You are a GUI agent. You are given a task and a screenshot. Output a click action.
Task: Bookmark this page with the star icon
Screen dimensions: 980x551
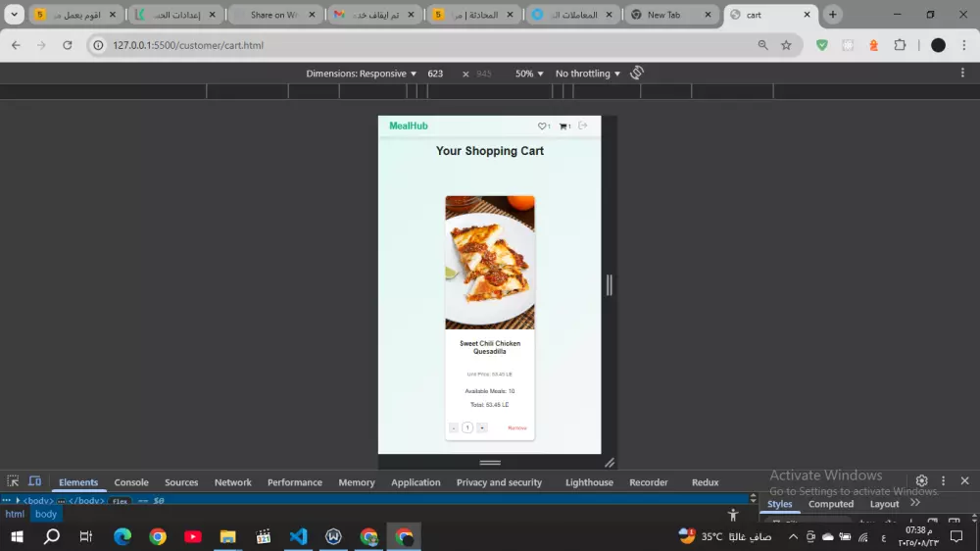(x=786, y=45)
